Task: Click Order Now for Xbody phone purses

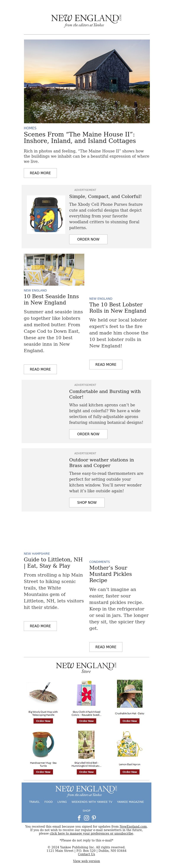Action: pyautogui.click(x=88, y=239)
